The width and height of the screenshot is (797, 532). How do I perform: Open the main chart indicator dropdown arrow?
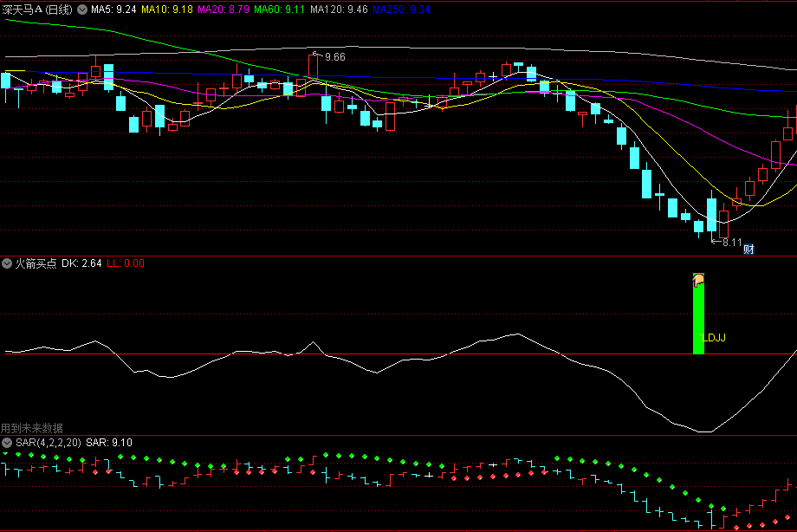coord(81,10)
